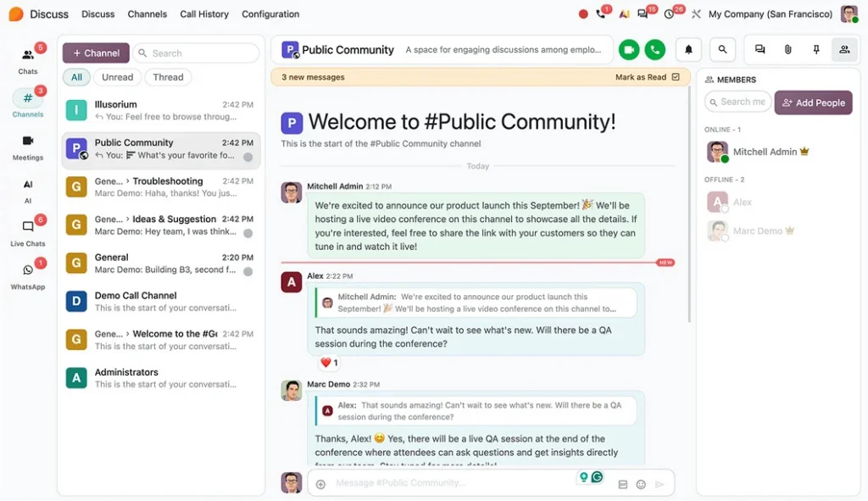868x501 pixels.
Task: Click the + Channel button
Action: coord(96,53)
